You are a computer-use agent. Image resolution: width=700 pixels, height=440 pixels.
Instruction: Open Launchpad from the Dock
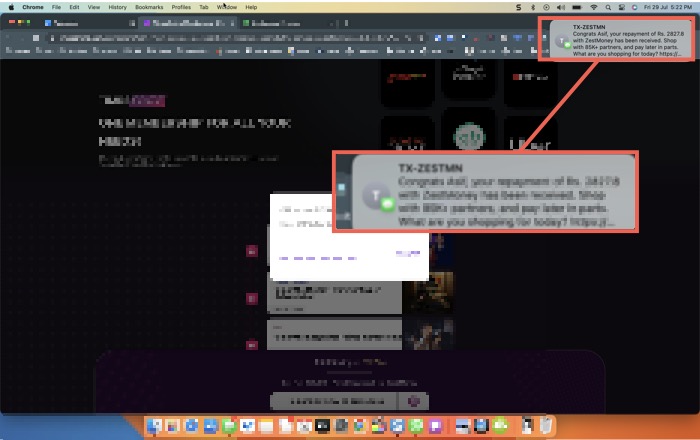(x=173, y=426)
